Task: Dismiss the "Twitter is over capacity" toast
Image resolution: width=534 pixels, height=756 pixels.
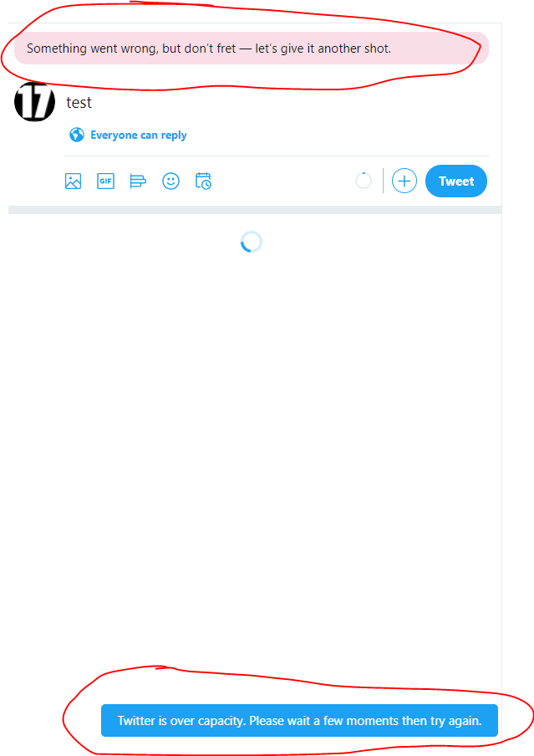Action: (299, 720)
